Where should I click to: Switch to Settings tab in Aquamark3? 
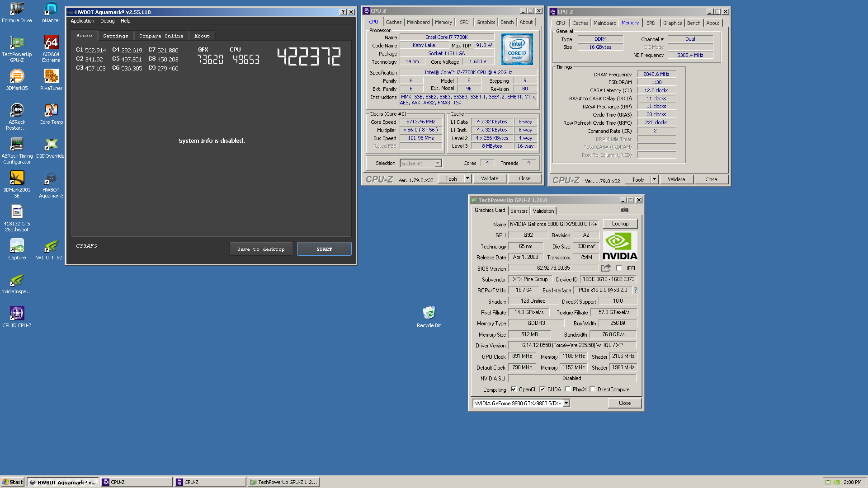coord(115,36)
